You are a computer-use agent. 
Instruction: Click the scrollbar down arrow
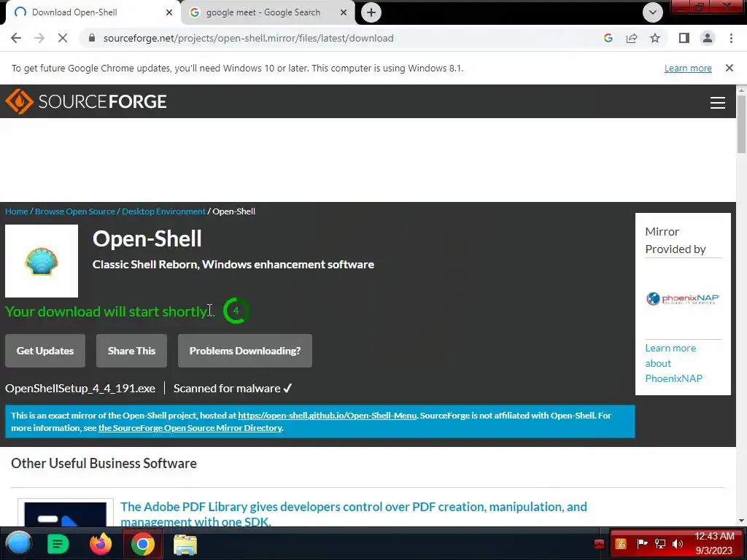tap(741, 521)
